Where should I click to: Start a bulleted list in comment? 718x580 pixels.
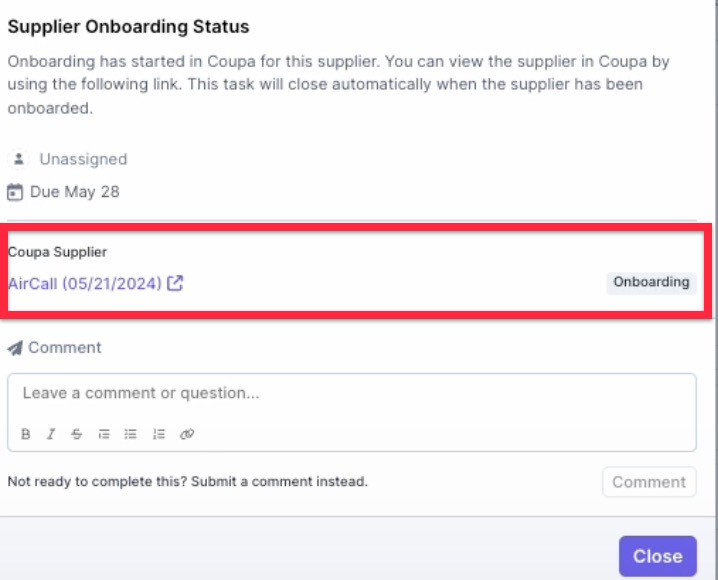click(131, 434)
